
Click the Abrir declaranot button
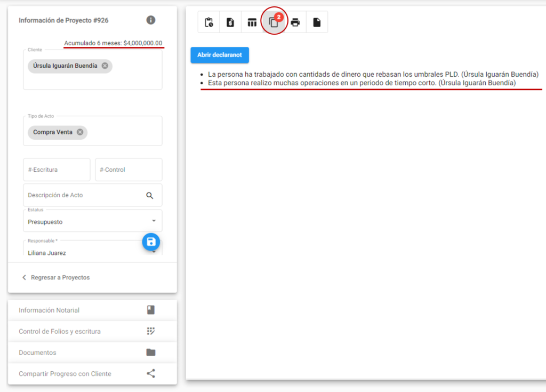pos(220,55)
